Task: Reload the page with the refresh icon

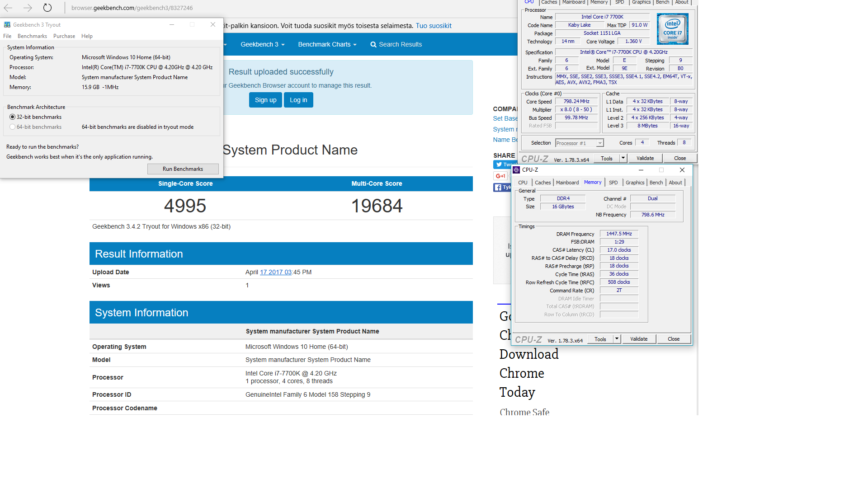Action: pos(47,8)
